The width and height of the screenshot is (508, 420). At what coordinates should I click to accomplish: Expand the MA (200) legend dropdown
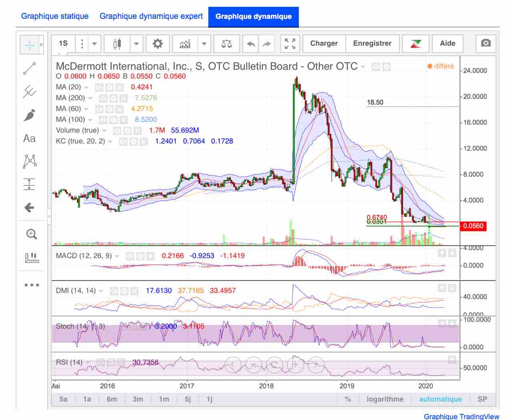pyautogui.click(x=90, y=98)
